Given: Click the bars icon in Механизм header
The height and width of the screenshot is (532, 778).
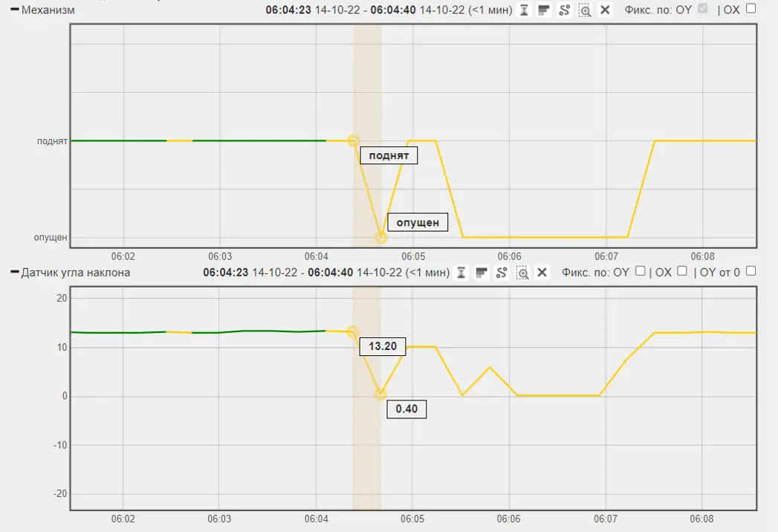Looking at the screenshot, I should point(544,10).
